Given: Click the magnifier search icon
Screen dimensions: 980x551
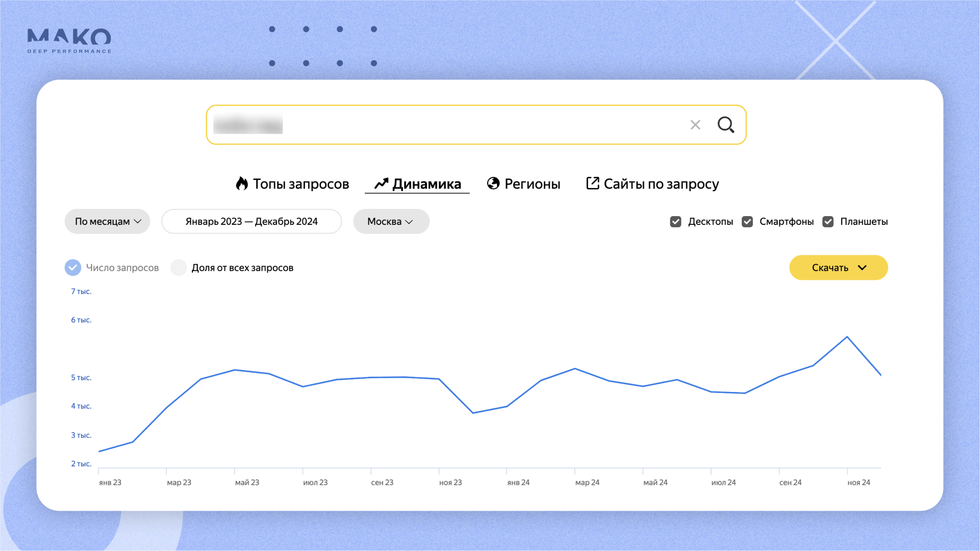Looking at the screenshot, I should pos(725,125).
